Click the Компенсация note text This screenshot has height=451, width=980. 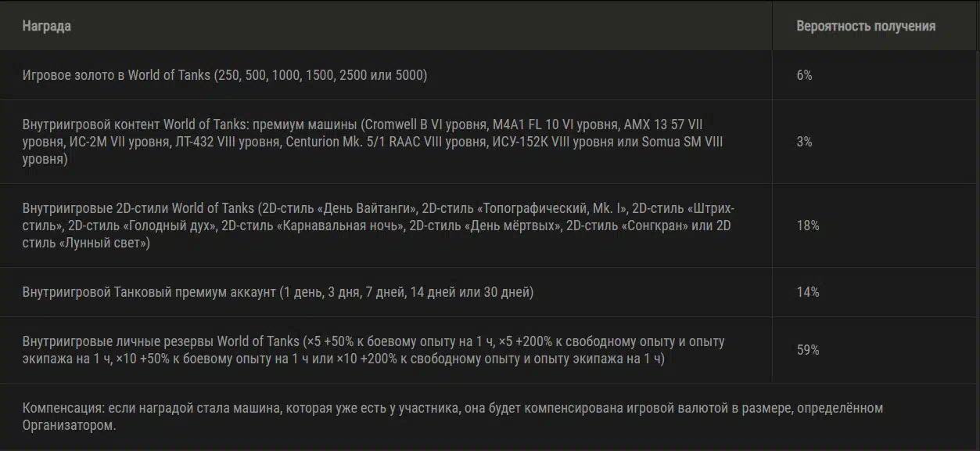coord(453,417)
